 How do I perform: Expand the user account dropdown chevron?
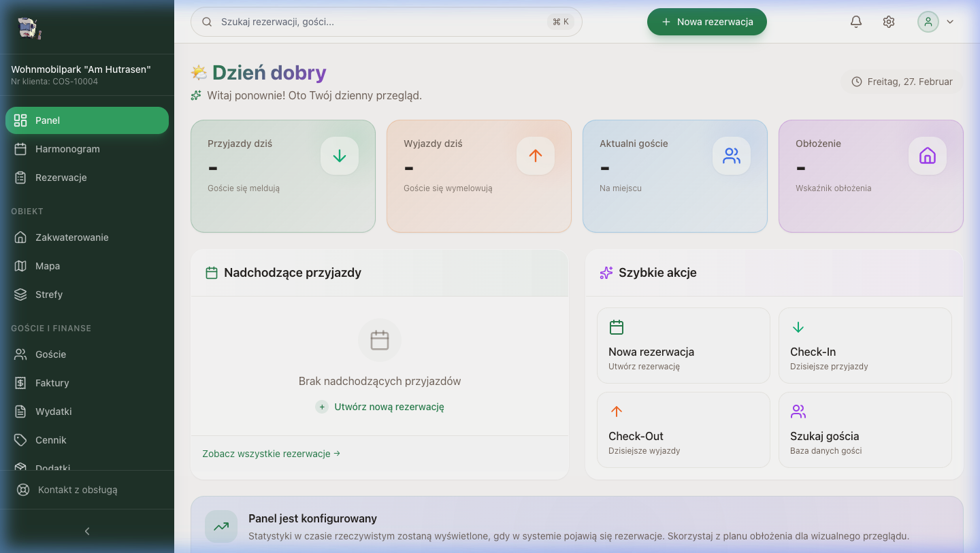coord(950,22)
